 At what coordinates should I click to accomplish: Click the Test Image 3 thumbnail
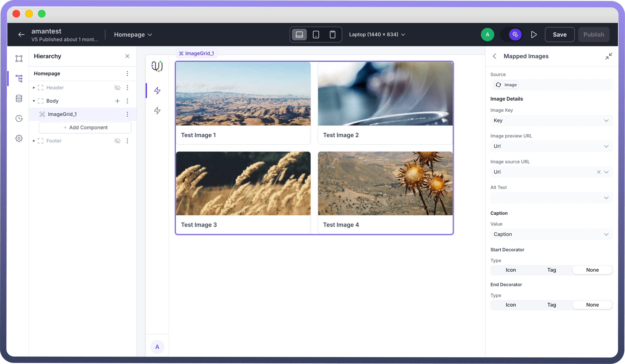243,183
